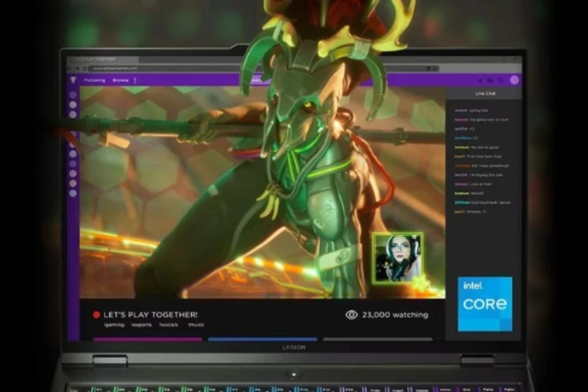The image size is (588, 392).
Task: Click the !esports tag
Action: [141, 325]
